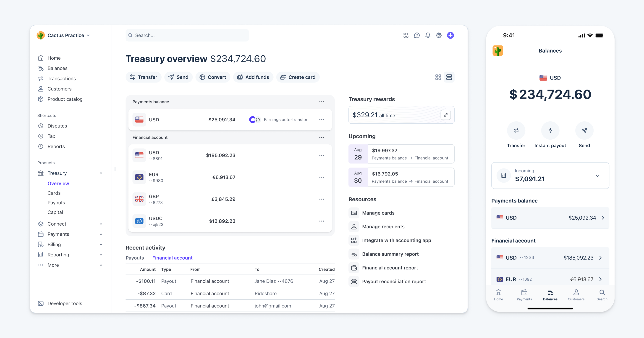Open the settings gear icon
644x338 pixels.
click(439, 35)
